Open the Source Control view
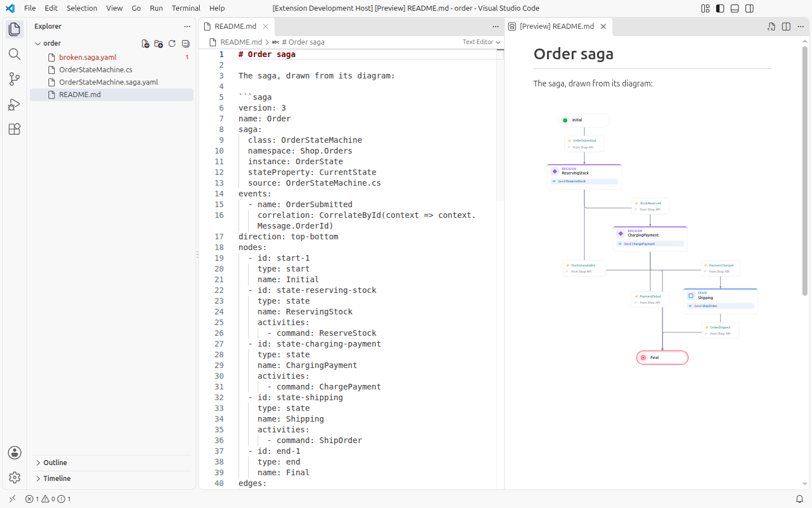812x508 pixels. tap(15, 79)
